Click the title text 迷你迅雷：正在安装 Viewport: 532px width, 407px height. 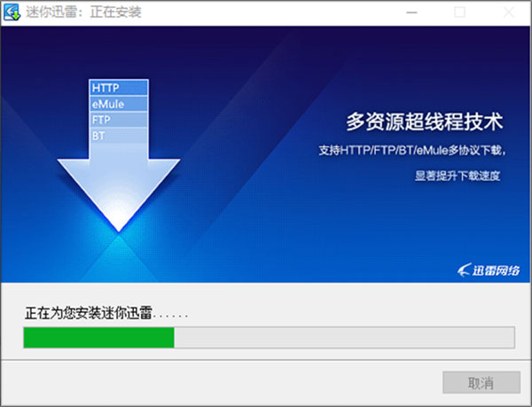click(83, 12)
